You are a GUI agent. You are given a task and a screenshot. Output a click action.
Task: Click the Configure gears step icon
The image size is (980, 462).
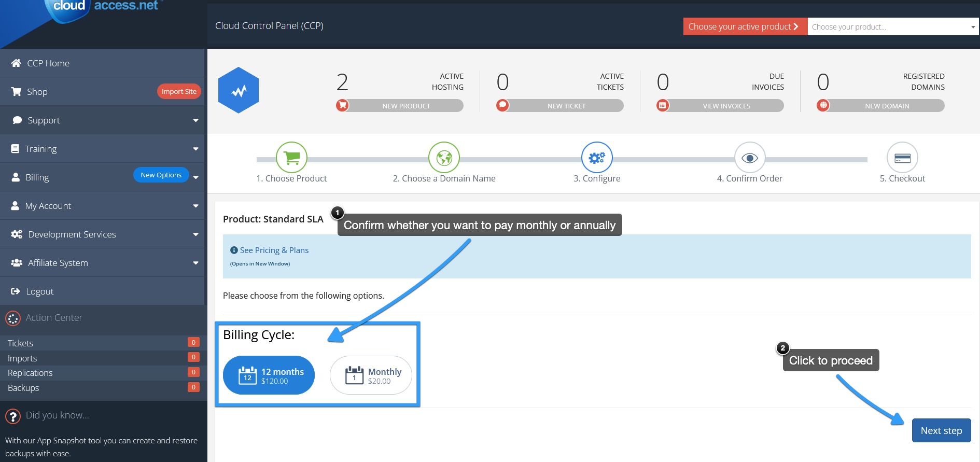597,157
